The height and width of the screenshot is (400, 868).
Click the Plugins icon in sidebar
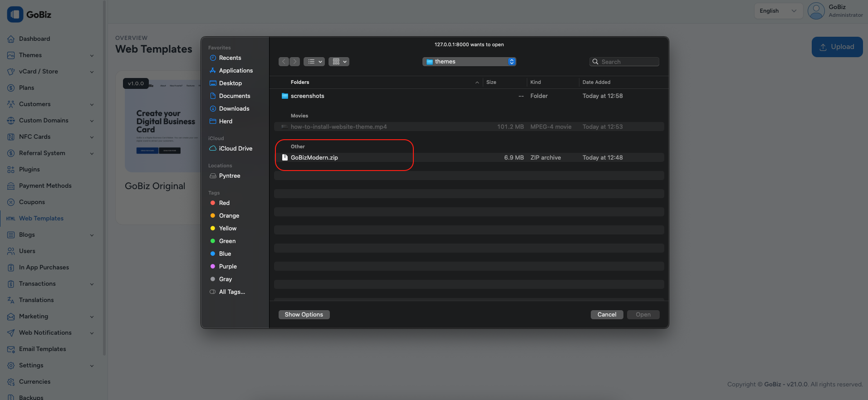[x=11, y=170]
